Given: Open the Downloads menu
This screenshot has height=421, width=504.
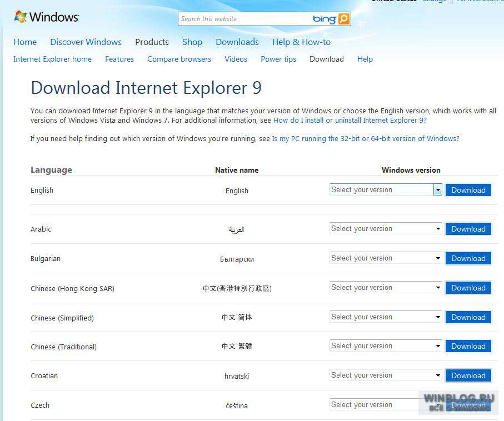Looking at the screenshot, I should [x=237, y=42].
